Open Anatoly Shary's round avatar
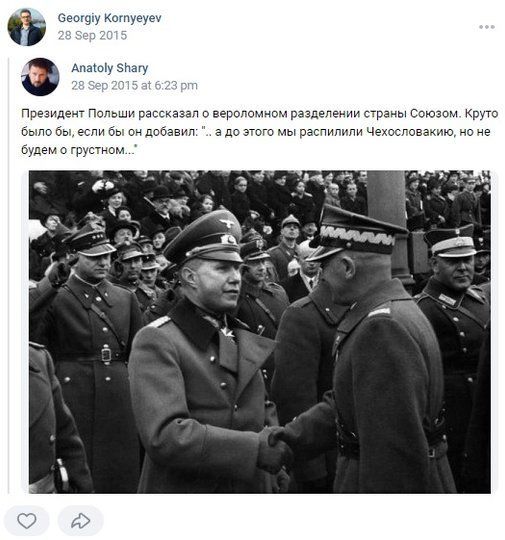The width and height of the screenshot is (505, 540). point(40,77)
